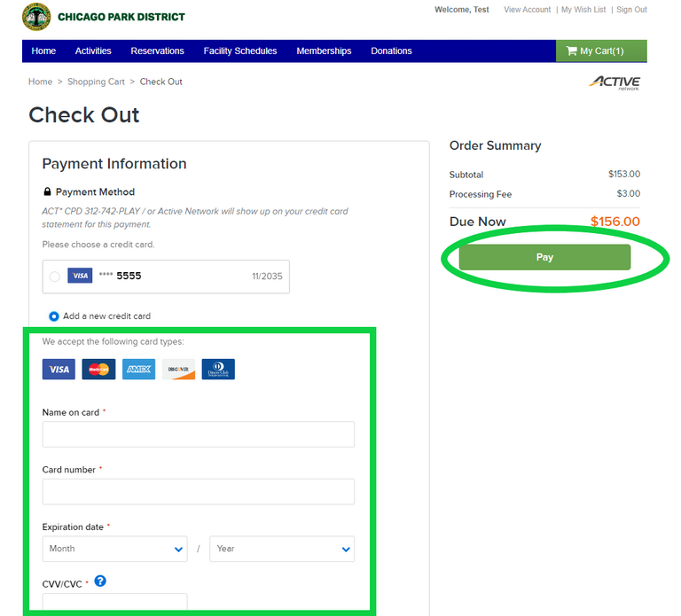Open the My Wish List link

pyautogui.click(x=583, y=10)
